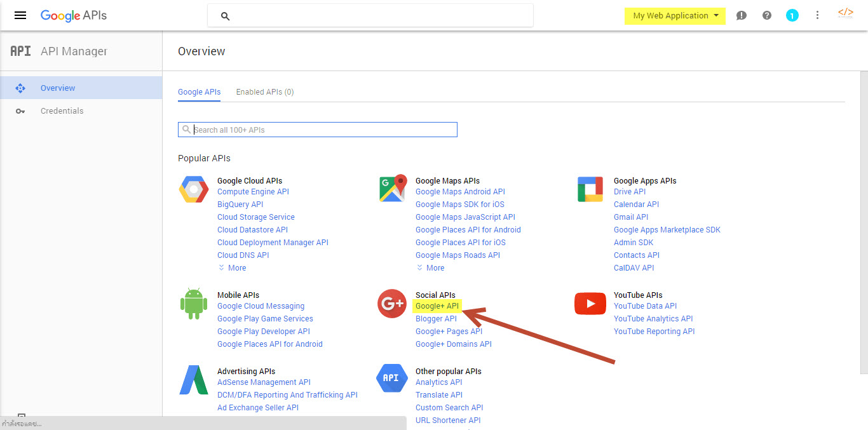Open the Drive API link
The width and height of the screenshot is (868, 430).
[x=630, y=192]
